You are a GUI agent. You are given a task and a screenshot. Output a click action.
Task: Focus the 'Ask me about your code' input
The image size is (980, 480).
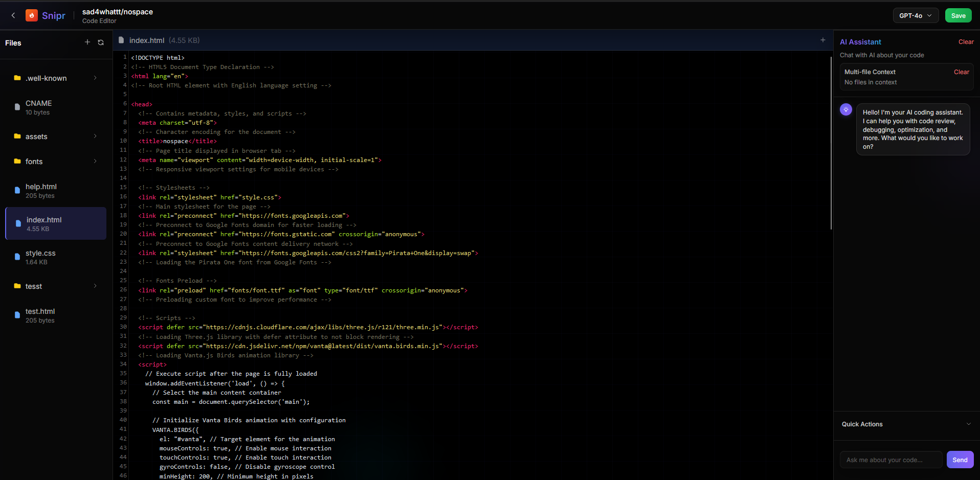pyautogui.click(x=891, y=460)
